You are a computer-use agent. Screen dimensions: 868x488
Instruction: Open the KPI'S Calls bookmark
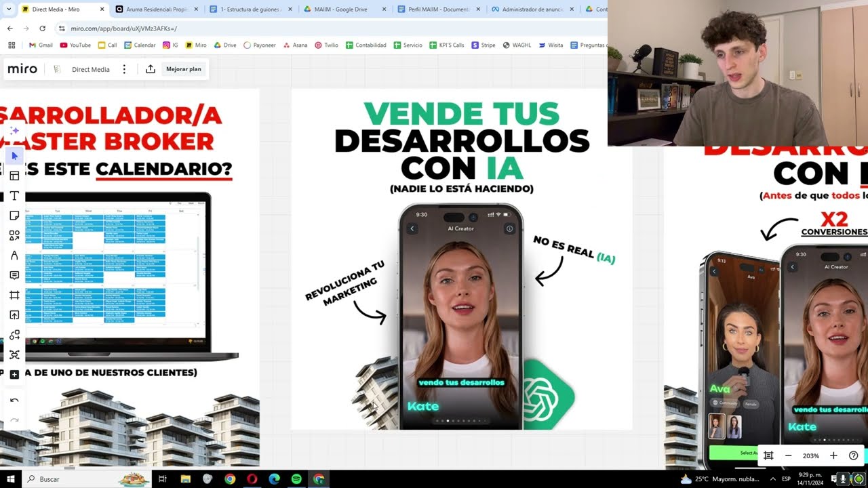(x=447, y=45)
